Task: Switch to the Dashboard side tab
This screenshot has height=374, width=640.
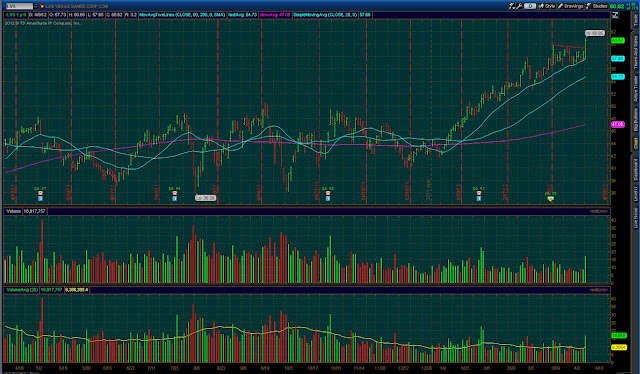Action: tap(636, 169)
